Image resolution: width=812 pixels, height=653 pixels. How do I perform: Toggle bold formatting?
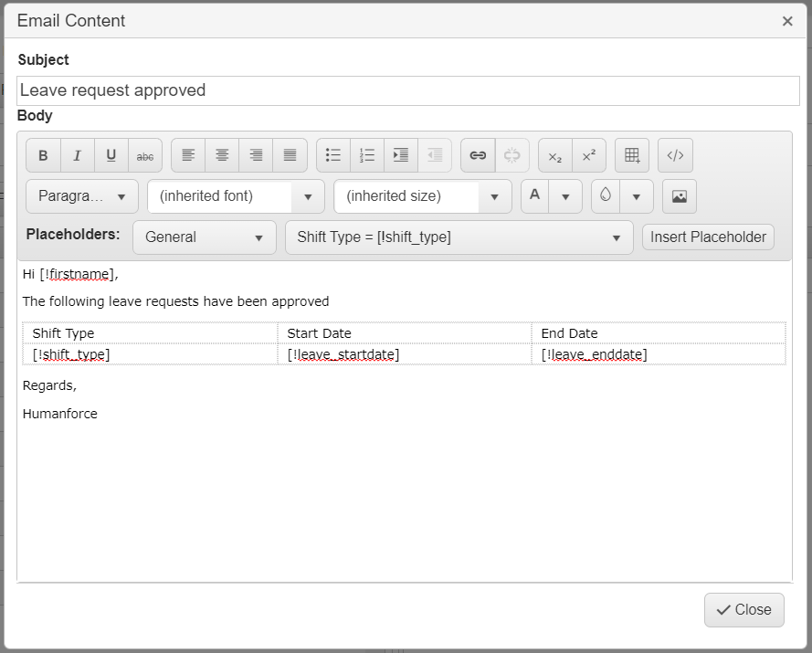coord(44,155)
